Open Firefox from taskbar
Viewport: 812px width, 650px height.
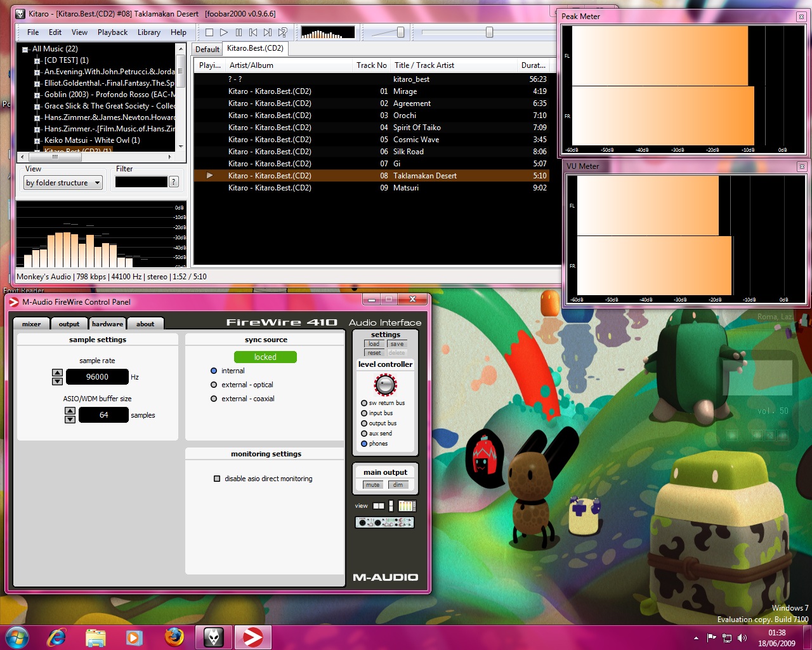174,637
